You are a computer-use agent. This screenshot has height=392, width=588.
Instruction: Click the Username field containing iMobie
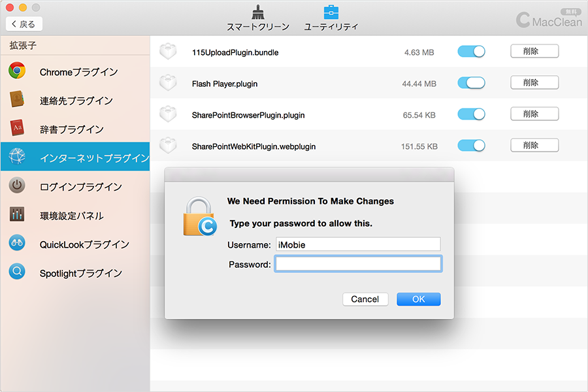pos(358,244)
